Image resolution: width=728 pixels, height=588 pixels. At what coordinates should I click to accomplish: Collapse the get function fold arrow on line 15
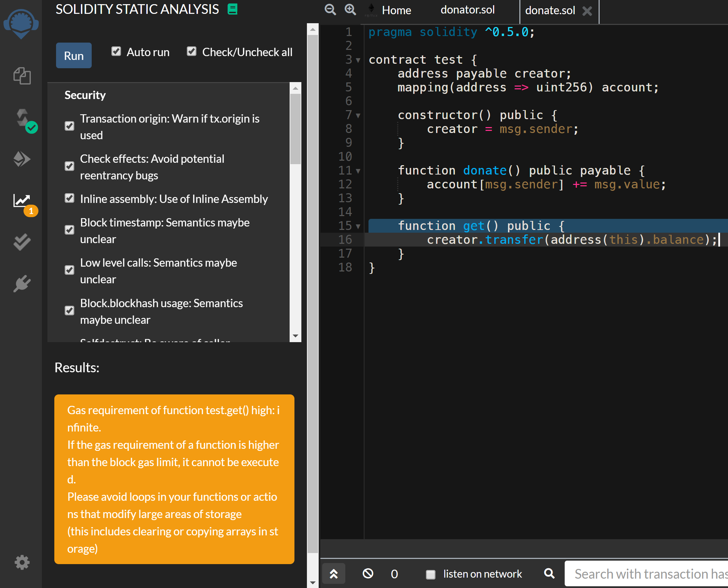pos(358,226)
